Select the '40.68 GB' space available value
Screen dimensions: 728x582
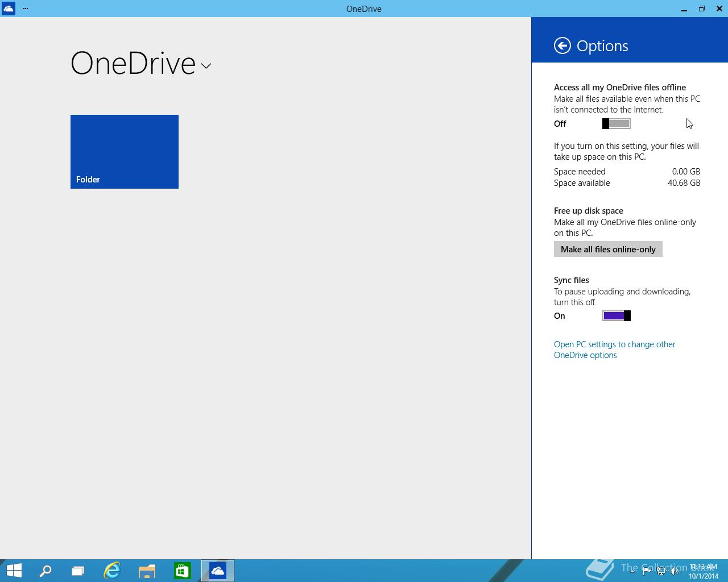tap(684, 183)
